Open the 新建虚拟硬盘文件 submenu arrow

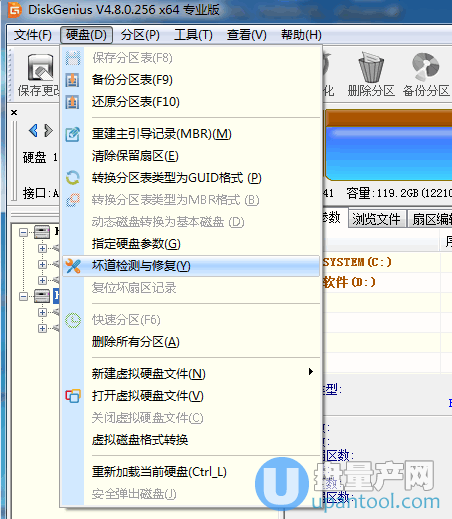click(x=311, y=372)
